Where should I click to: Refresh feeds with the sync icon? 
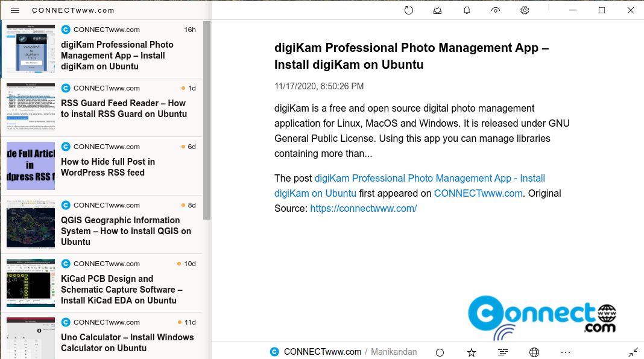pos(409,10)
